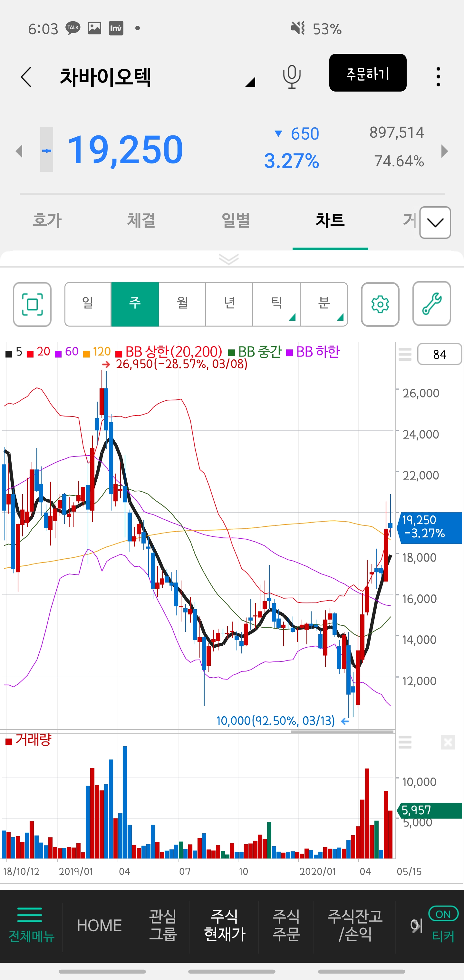This screenshot has width=464, height=980.
Task: Tap the Investing app notification icon
Action: (116, 28)
